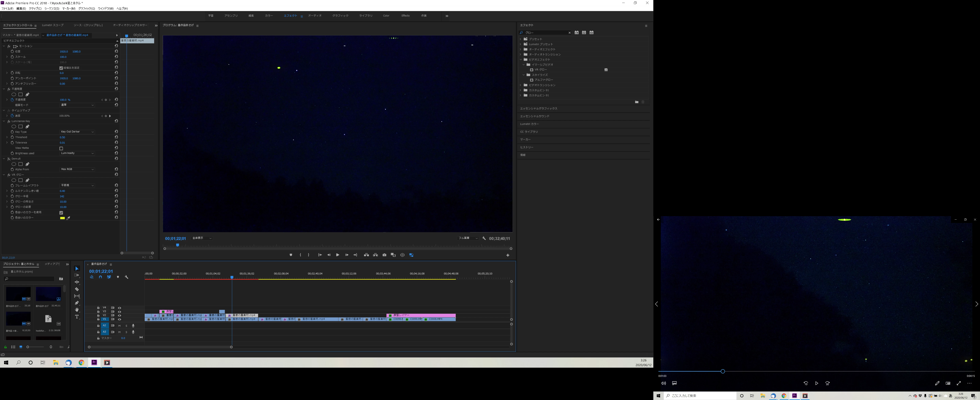Open Chrome from the left taskbar
This screenshot has height=400, width=980.
tap(81, 363)
